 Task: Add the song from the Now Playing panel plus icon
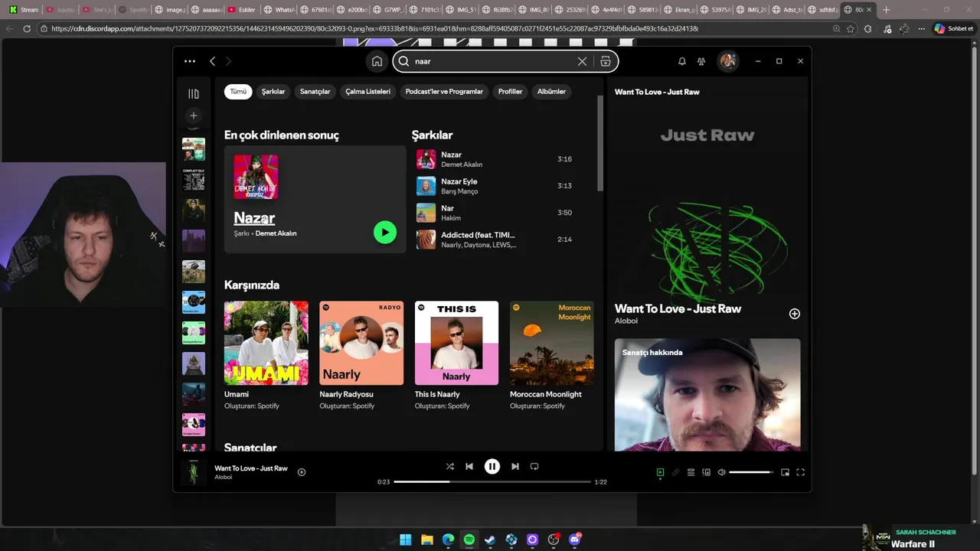[x=795, y=314]
